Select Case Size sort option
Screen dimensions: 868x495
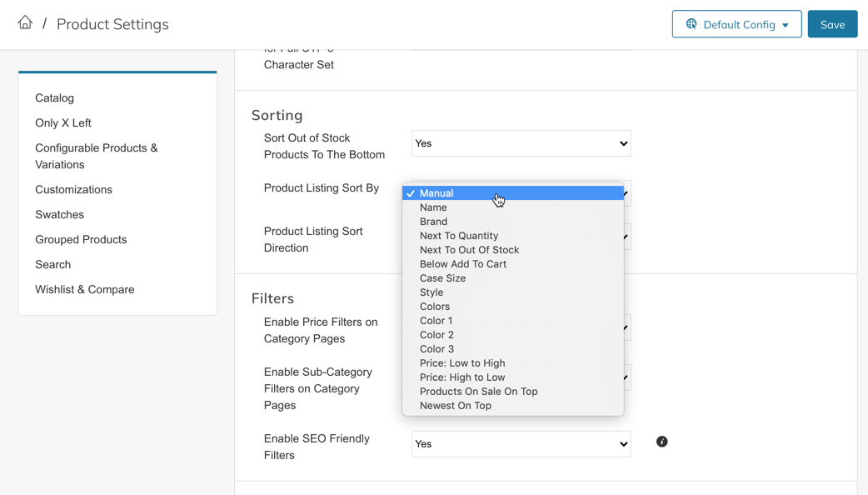(x=442, y=278)
